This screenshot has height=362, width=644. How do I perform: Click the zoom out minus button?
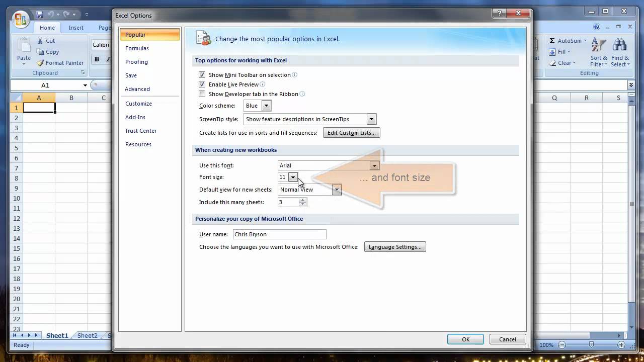(x=562, y=345)
